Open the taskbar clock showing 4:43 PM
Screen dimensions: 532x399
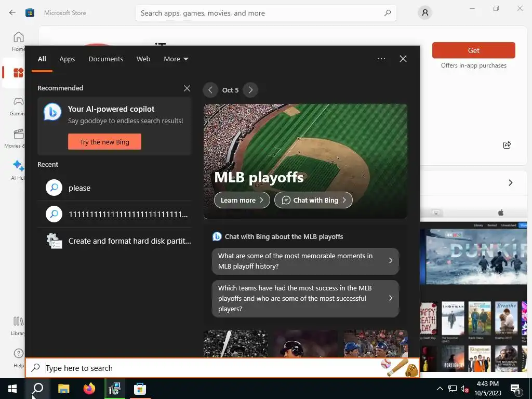click(487, 389)
